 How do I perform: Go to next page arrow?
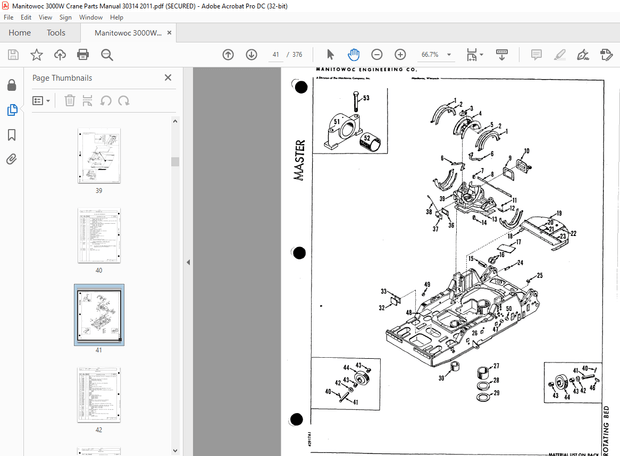tap(251, 55)
